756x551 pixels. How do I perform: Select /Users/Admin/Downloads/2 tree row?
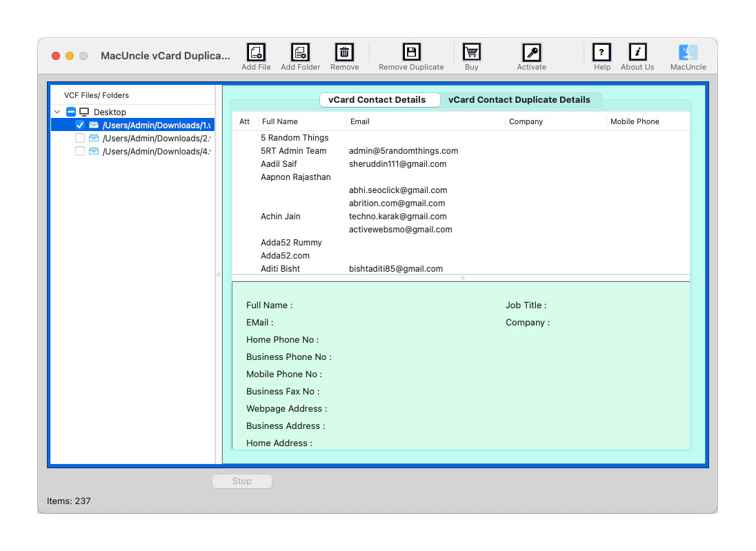[x=132, y=139]
